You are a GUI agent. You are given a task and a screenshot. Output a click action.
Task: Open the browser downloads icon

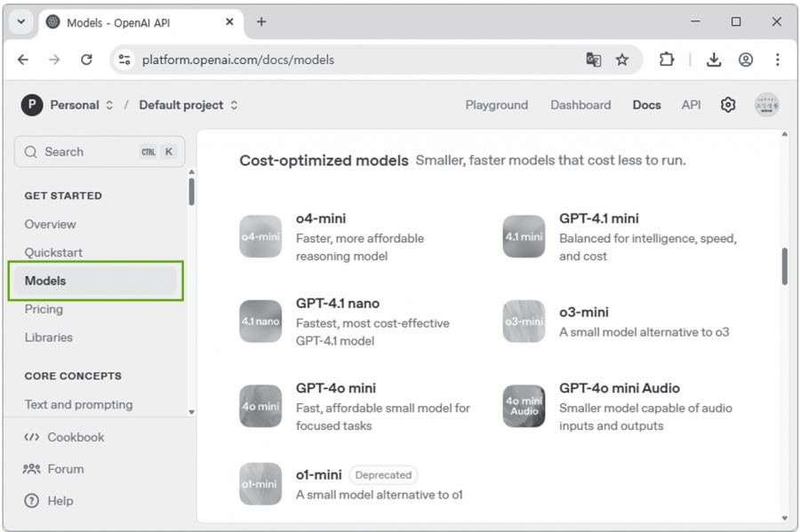714,60
